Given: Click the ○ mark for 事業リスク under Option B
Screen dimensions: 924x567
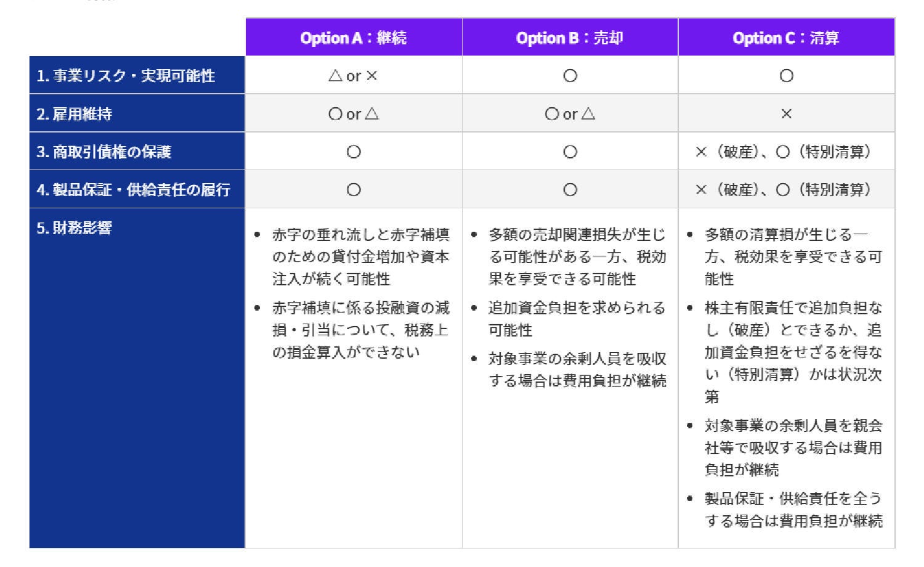Looking at the screenshot, I should point(569,75).
